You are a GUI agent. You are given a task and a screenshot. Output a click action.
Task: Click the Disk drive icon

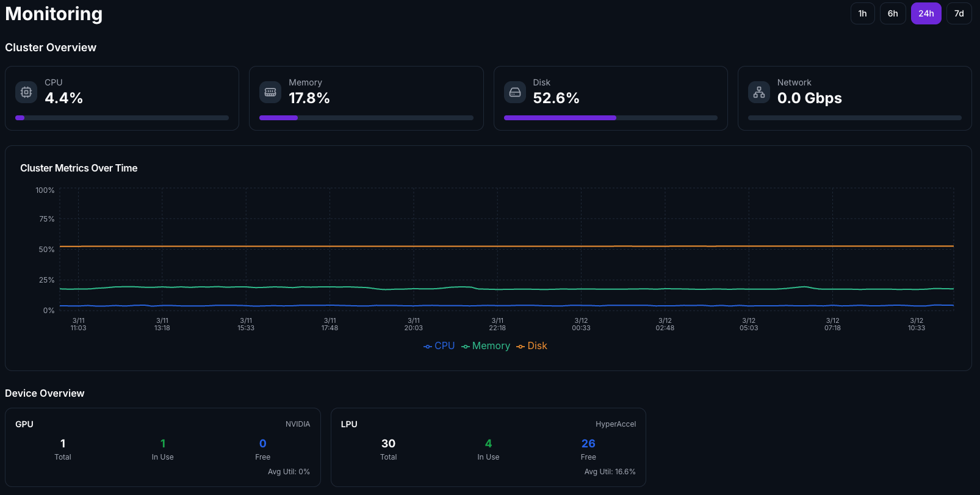click(515, 92)
